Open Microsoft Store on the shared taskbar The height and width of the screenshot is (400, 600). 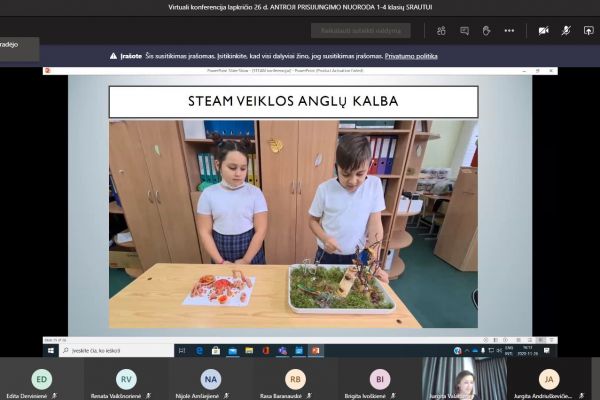coord(216,351)
